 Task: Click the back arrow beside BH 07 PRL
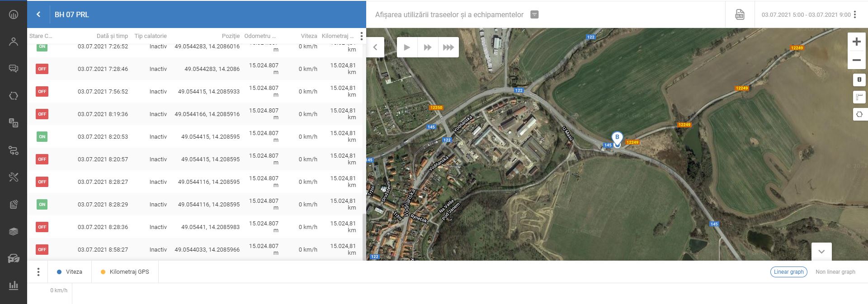click(x=38, y=14)
